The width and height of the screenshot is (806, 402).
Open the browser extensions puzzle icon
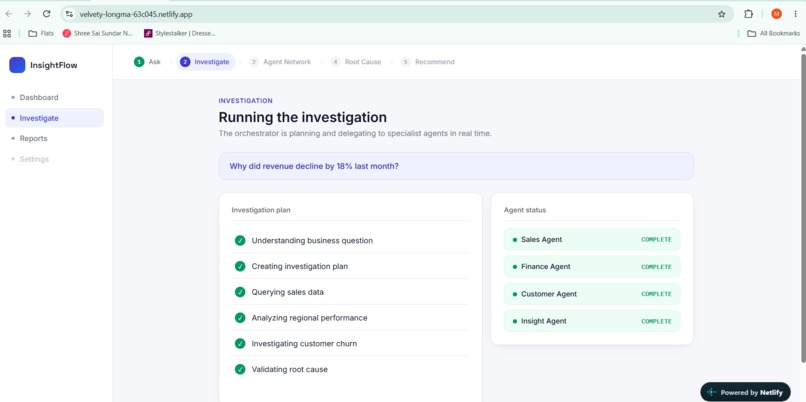748,14
